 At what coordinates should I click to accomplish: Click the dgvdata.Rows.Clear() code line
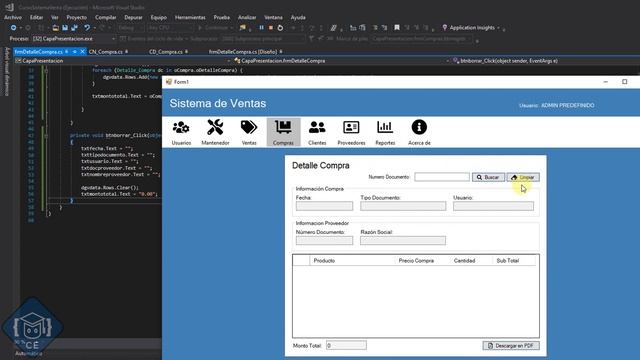coord(110,188)
